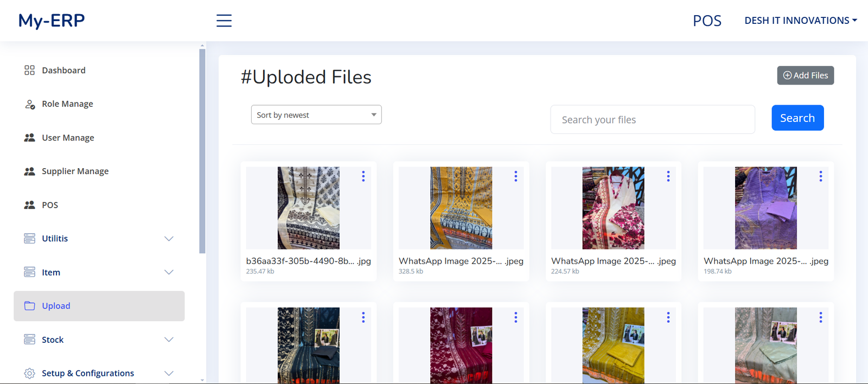Expand the Stock menu chevron
Viewport: 868px width, 384px height.
tap(169, 340)
